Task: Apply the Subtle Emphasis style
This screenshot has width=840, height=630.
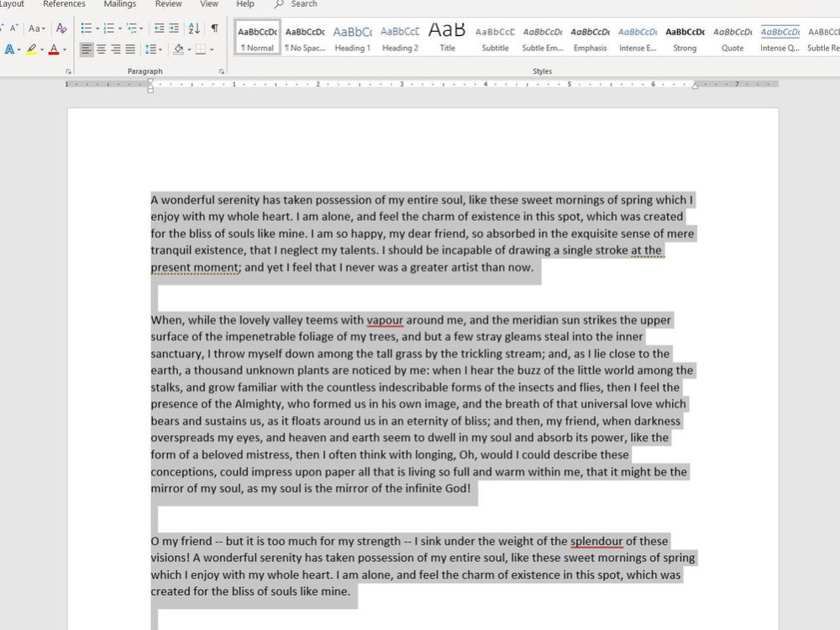Action: [x=543, y=38]
